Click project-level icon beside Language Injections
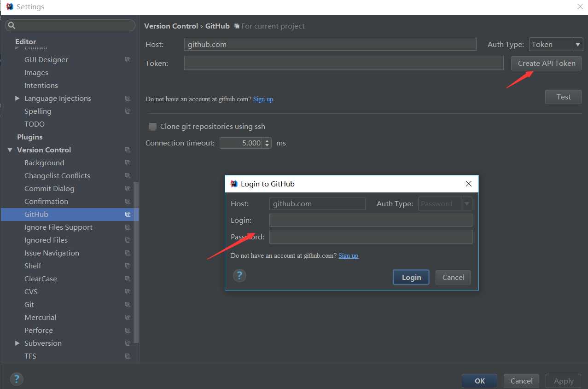This screenshot has width=588, height=389. pos(128,99)
